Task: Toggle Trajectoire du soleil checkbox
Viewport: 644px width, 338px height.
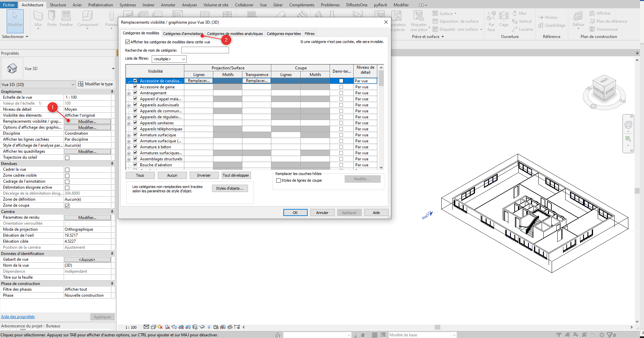Action: (x=67, y=158)
